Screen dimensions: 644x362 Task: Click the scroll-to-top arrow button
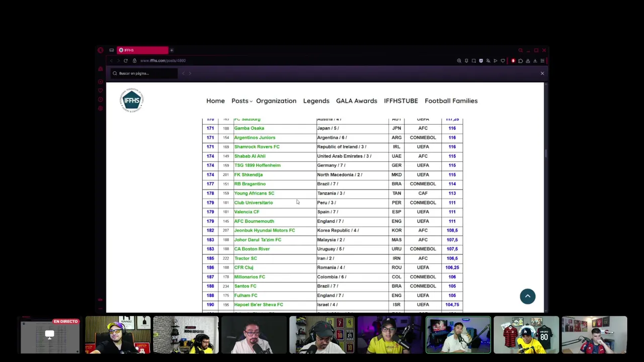point(528,296)
